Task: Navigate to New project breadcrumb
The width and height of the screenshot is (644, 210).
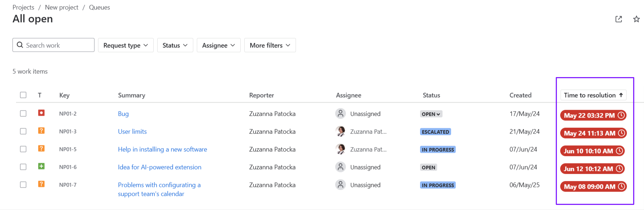Action: tap(62, 7)
